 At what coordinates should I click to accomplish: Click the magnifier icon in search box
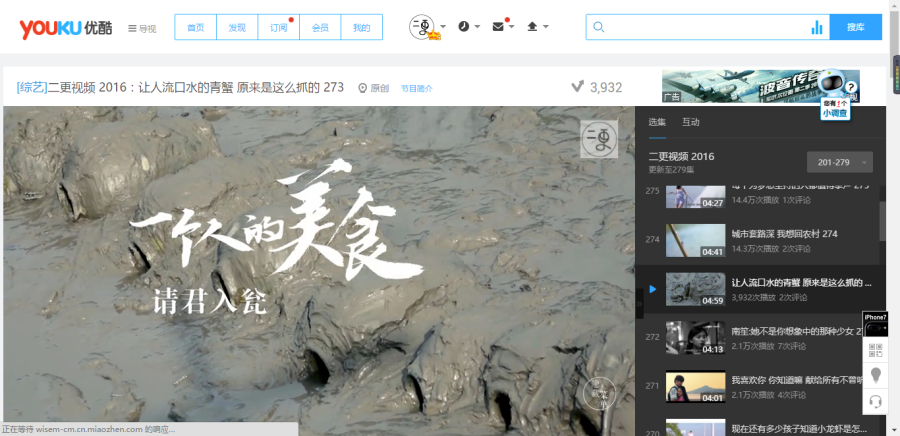598,27
